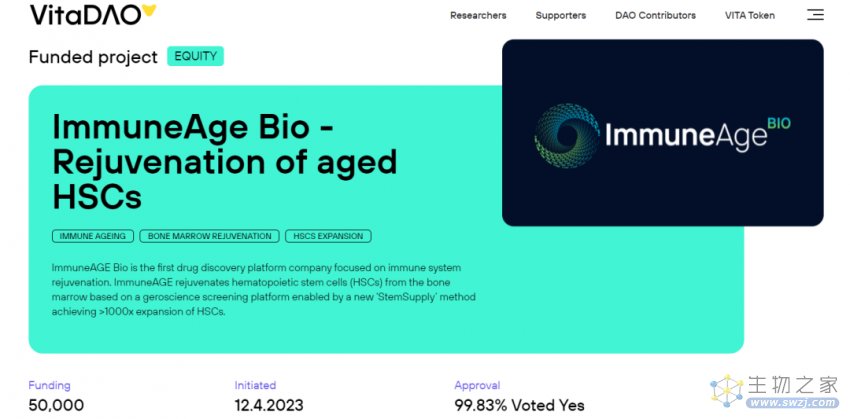This screenshot has width=850, height=419.
Task: Click the Initiated date 12.4.2023
Action: (269, 405)
